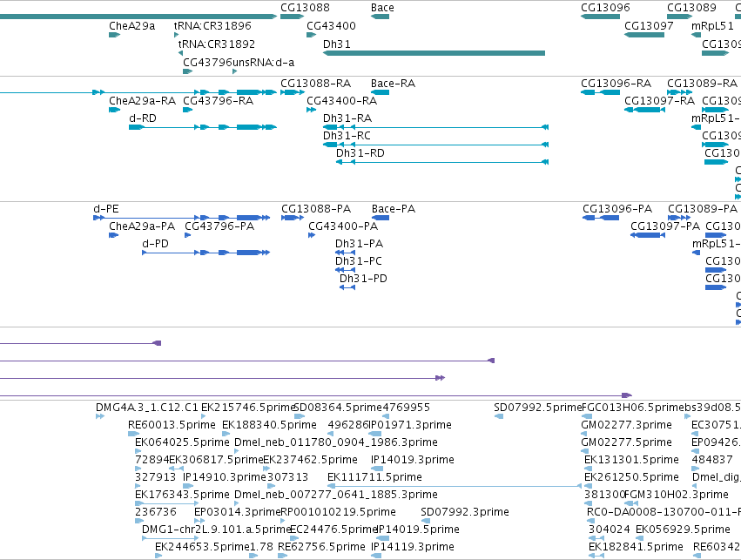Click the 236736 EST label
Viewport: 741px width, 560px height.
click(x=156, y=513)
